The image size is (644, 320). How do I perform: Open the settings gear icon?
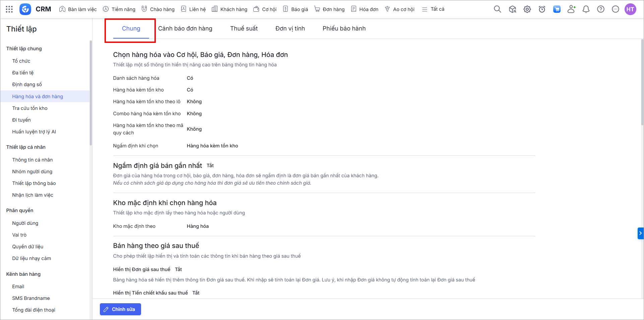coord(527,9)
